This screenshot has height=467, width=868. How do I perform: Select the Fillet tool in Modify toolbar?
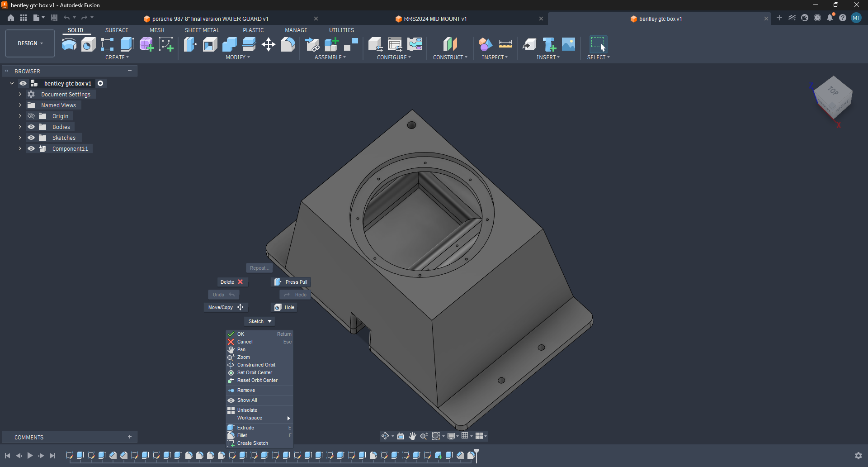click(288, 44)
